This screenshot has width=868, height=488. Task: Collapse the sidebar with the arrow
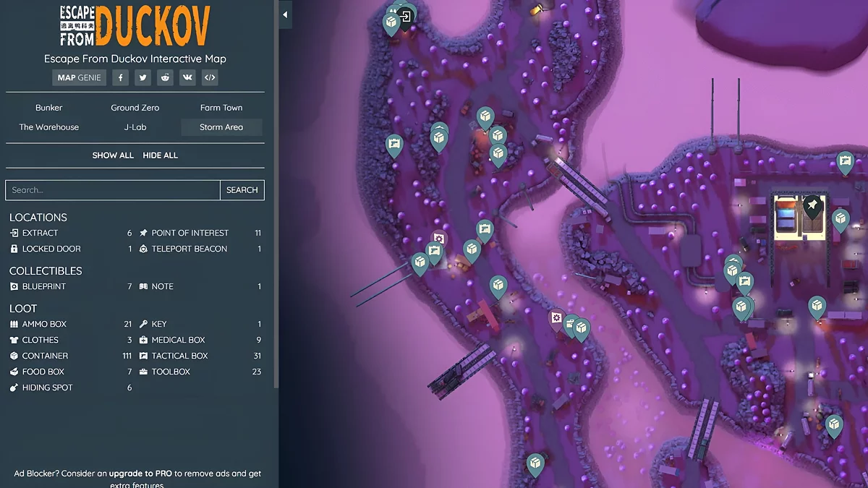point(285,14)
